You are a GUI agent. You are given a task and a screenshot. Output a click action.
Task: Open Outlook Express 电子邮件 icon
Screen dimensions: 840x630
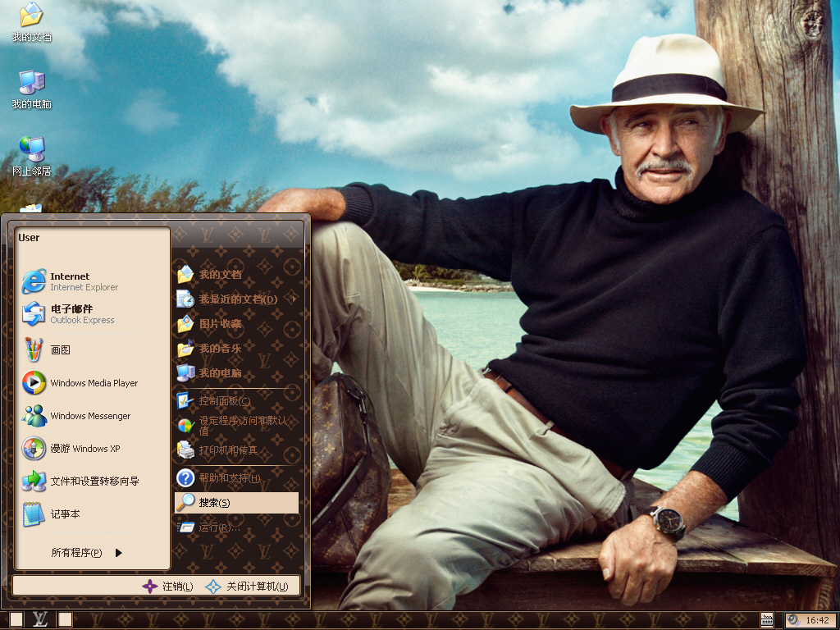coord(34,314)
